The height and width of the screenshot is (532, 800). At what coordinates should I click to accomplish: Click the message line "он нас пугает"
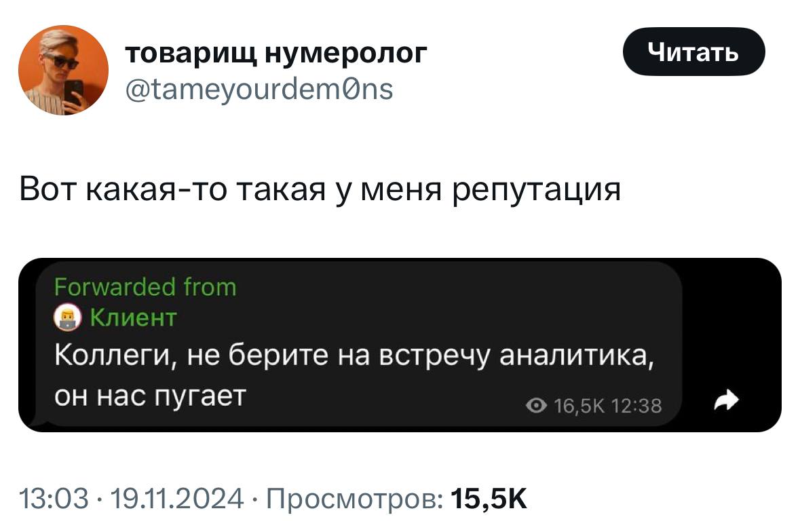(x=149, y=396)
